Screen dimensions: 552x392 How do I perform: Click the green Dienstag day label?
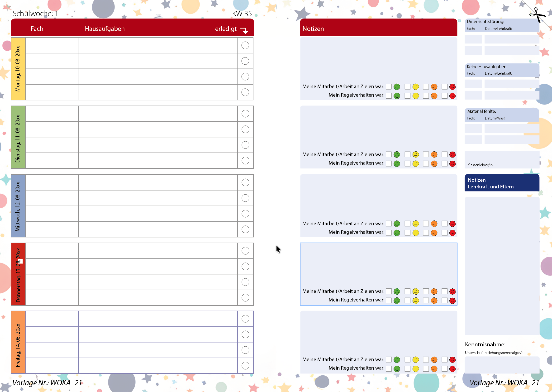(x=18, y=137)
